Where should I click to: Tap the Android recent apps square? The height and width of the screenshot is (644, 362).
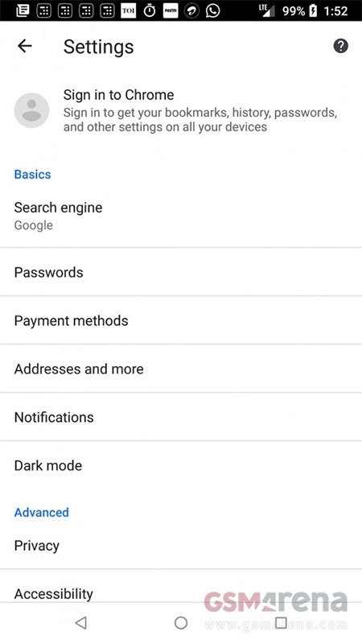[281, 622]
